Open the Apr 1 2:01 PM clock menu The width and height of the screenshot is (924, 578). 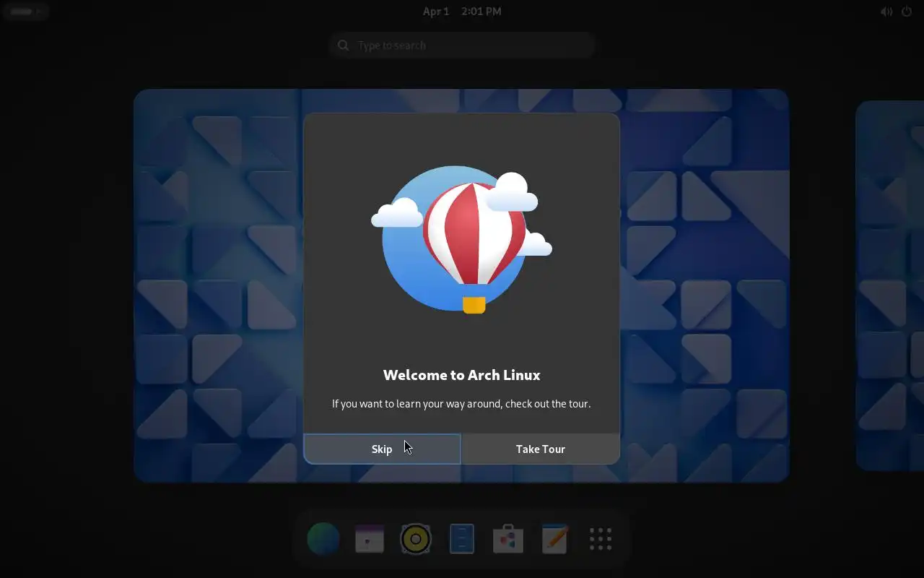(462, 12)
